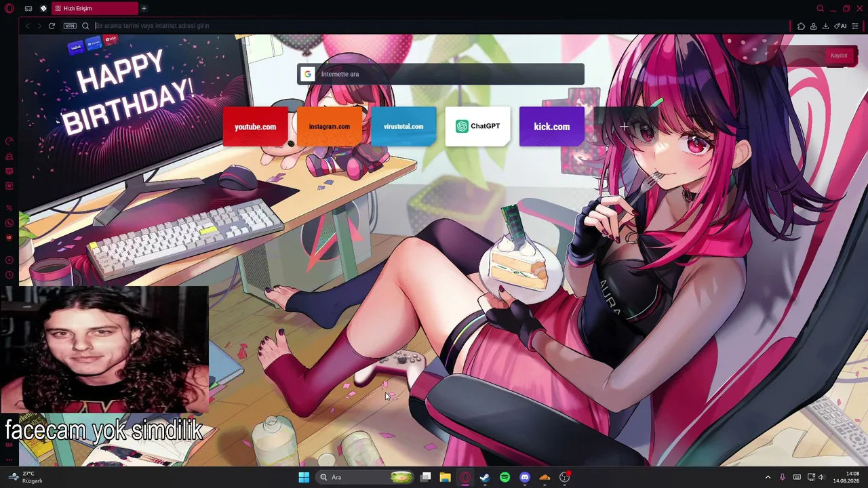
Task: Open Discord from the taskbar
Action: [524, 477]
